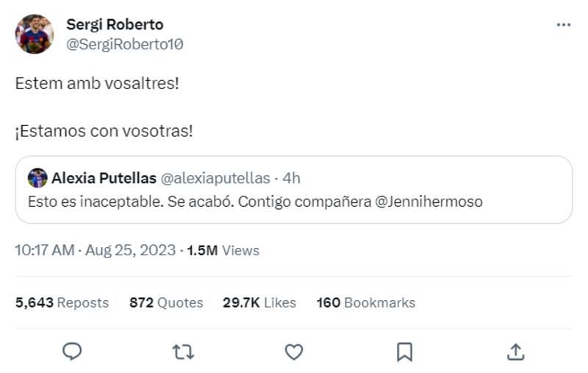This screenshot has height=373, width=588.
Task: Open the share icon options
Action: point(515,352)
